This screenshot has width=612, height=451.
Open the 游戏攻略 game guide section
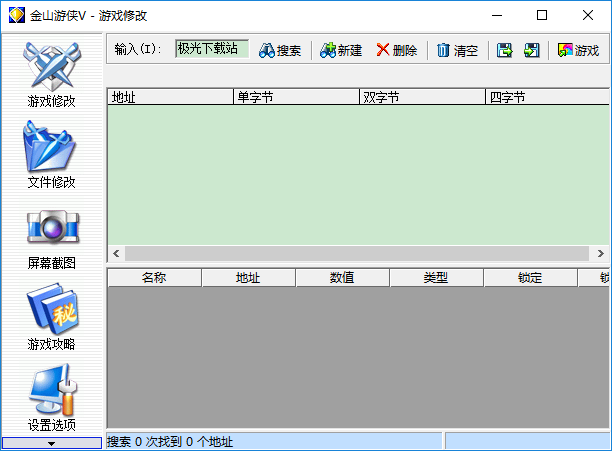coord(52,317)
